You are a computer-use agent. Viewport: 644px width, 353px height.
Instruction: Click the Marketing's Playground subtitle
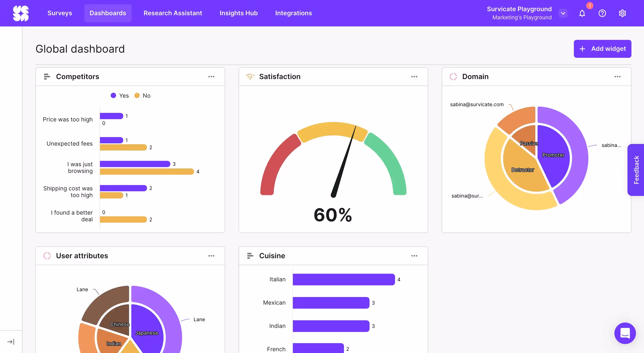click(x=522, y=17)
